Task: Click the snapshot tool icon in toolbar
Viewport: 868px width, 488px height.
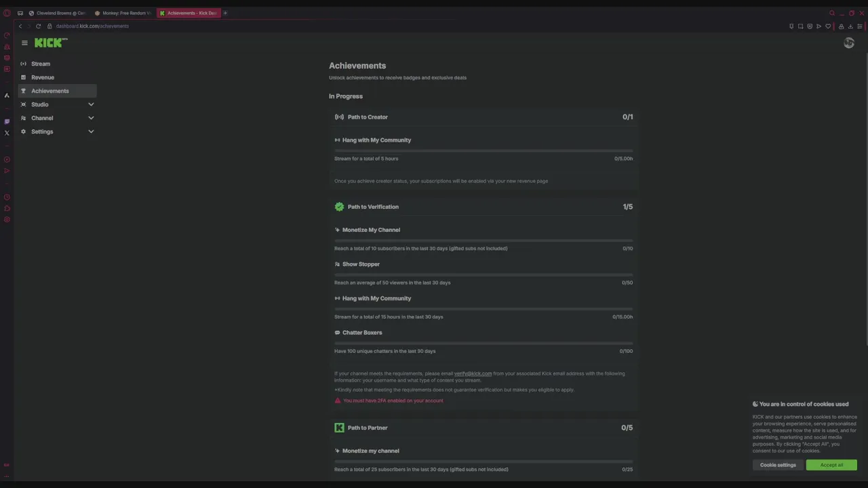Action: [x=800, y=26]
